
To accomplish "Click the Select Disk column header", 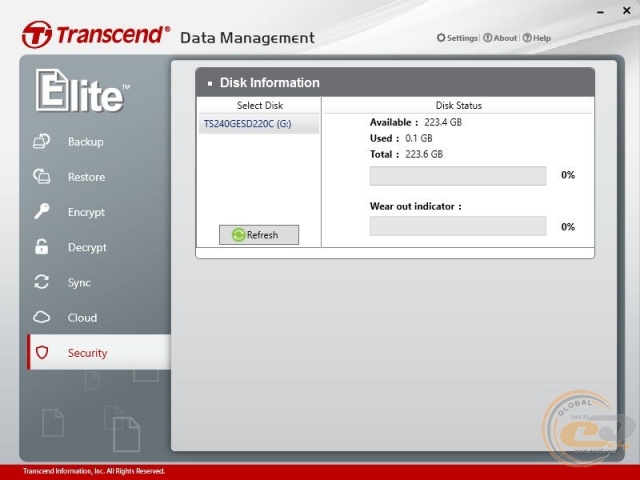I will tap(260, 105).
